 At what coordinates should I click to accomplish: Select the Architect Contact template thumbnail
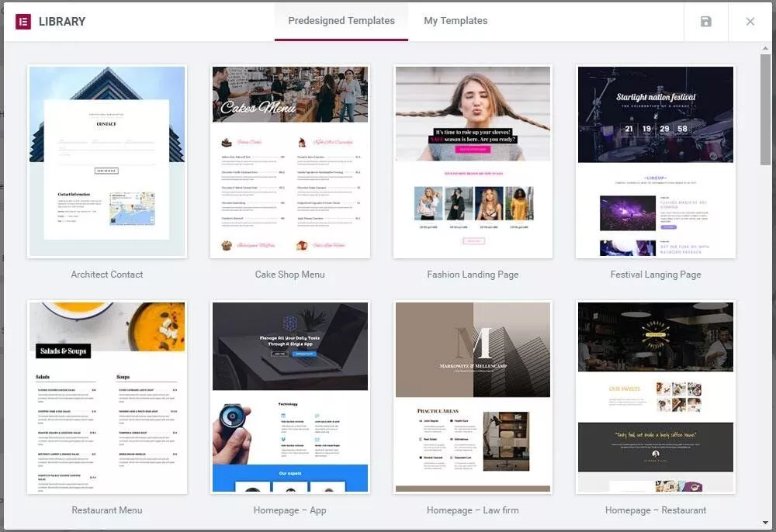pyautogui.click(x=107, y=161)
